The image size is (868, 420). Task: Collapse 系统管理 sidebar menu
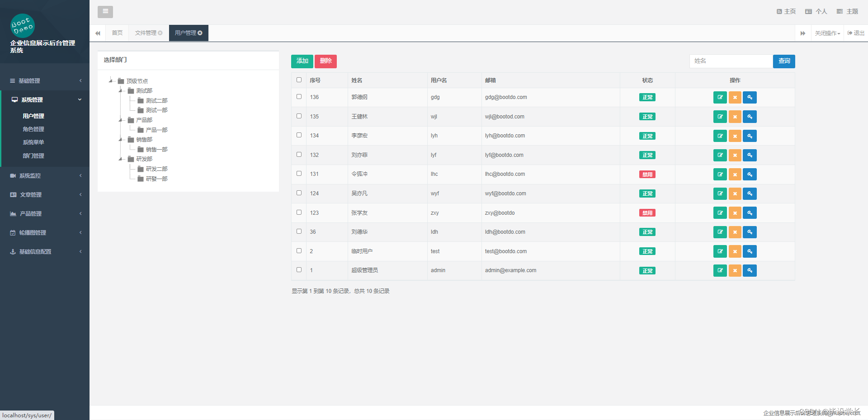click(x=45, y=99)
